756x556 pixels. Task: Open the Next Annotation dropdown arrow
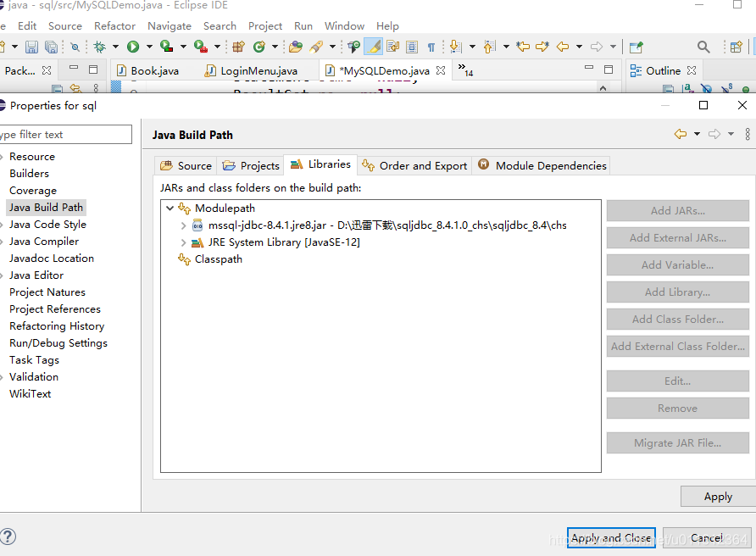[473, 47]
